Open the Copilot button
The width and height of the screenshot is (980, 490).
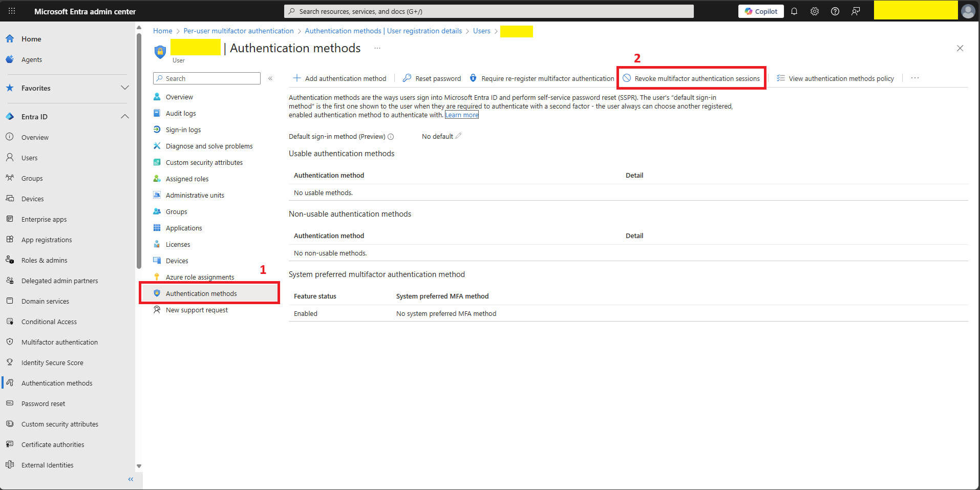coord(761,11)
